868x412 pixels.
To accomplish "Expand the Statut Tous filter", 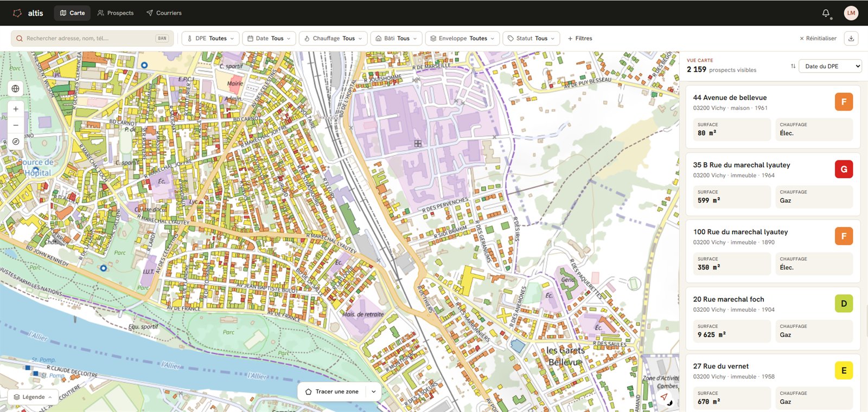I will [x=531, y=38].
